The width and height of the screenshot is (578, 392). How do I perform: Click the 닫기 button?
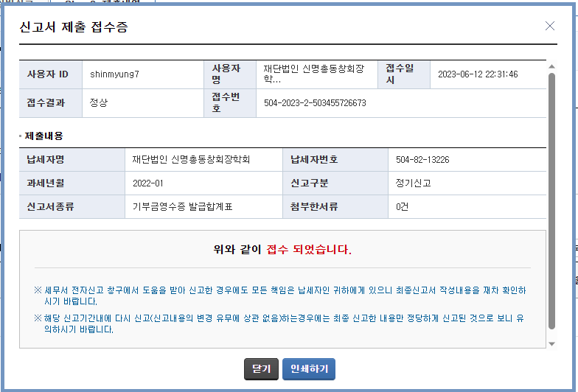(261, 368)
